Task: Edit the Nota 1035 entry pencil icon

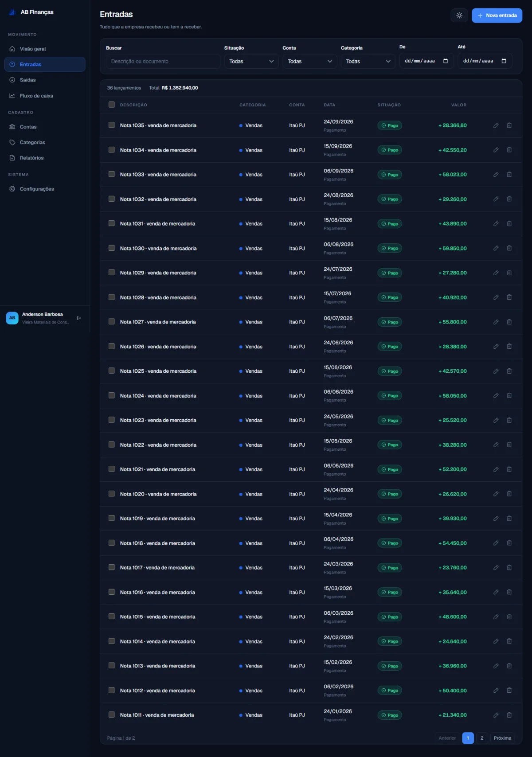Action: (x=496, y=125)
